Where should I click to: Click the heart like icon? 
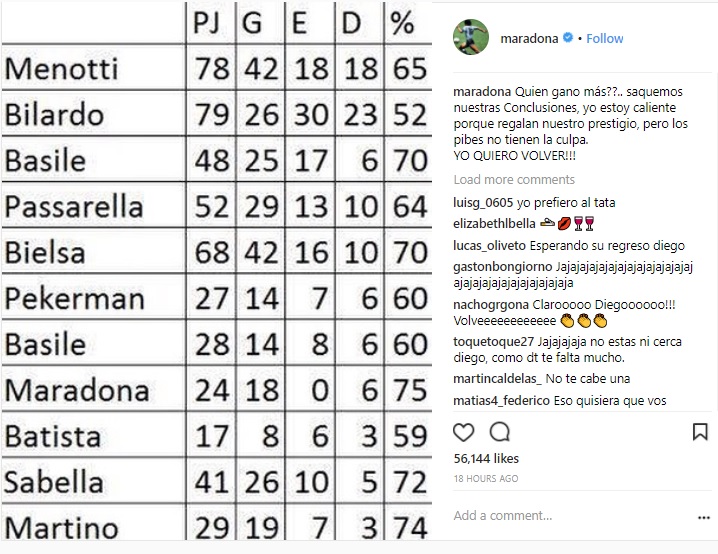point(463,432)
